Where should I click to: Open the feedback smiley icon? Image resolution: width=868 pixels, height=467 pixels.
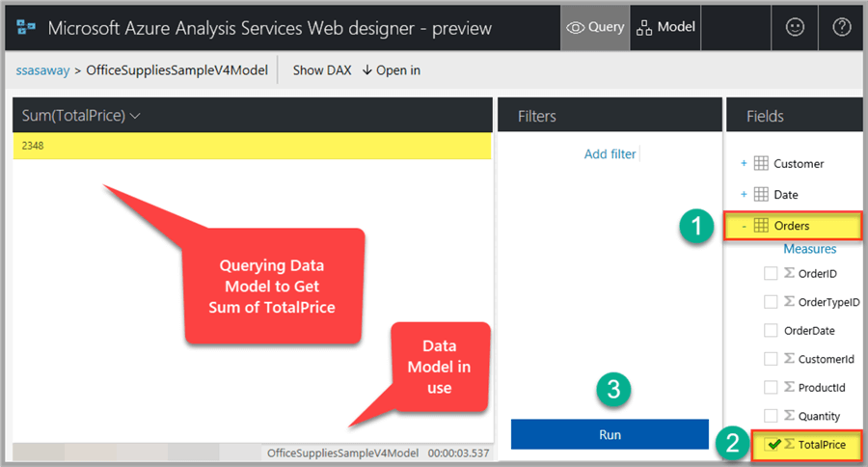pyautogui.click(x=795, y=27)
